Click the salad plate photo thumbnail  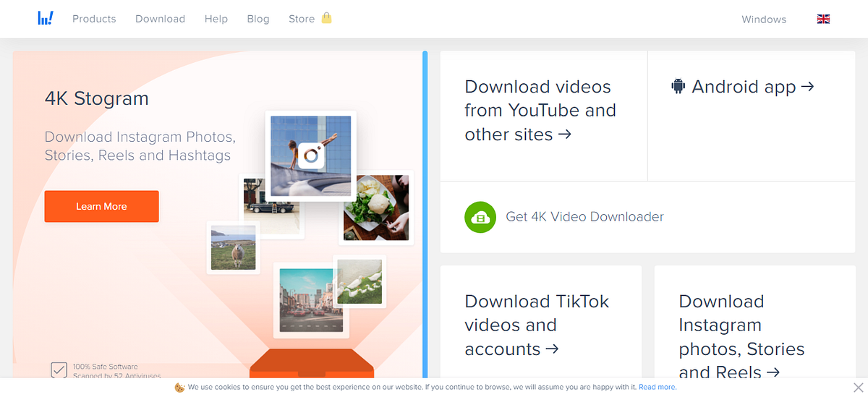(x=375, y=207)
